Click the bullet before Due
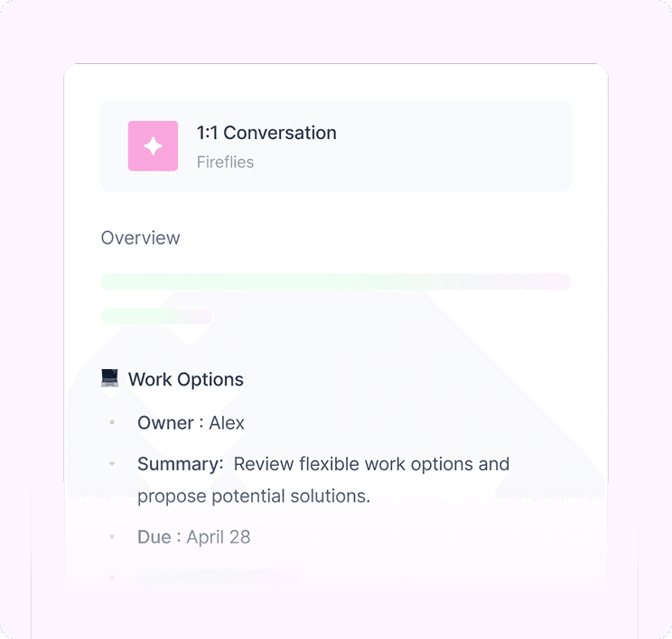The height and width of the screenshot is (639, 672). tap(112, 537)
